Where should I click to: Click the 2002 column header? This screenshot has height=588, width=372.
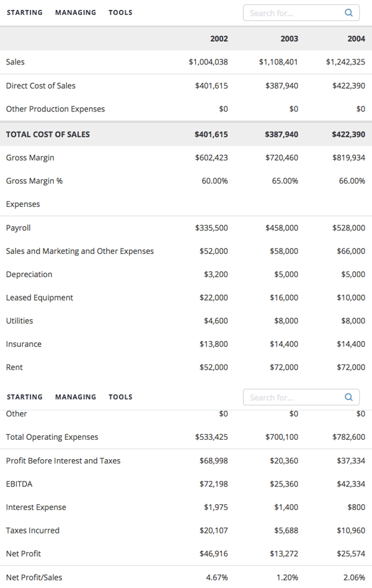pos(219,38)
